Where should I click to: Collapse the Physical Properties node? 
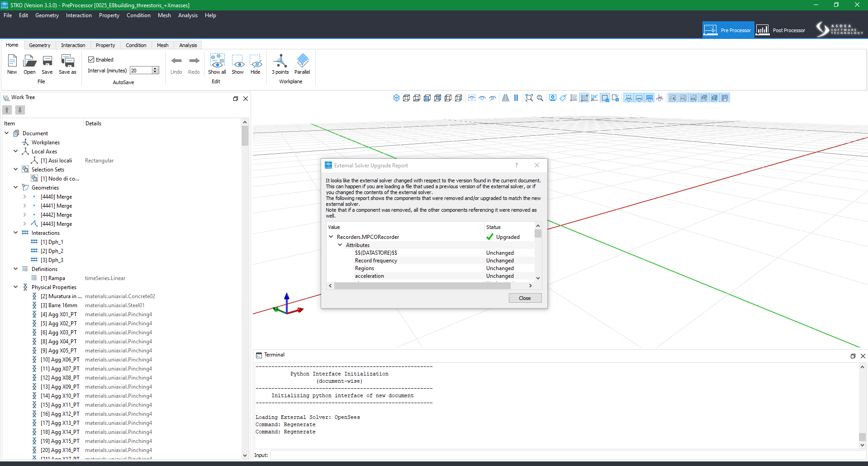[16, 287]
